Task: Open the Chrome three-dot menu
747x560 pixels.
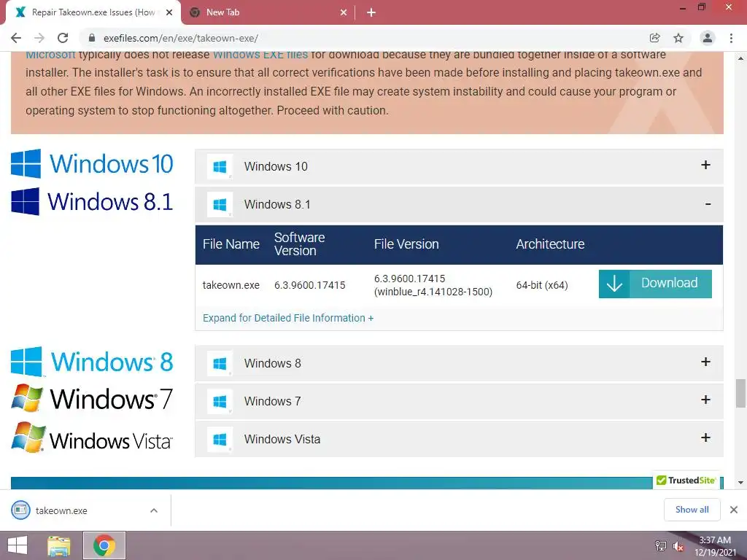Action: pyautogui.click(x=731, y=38)
